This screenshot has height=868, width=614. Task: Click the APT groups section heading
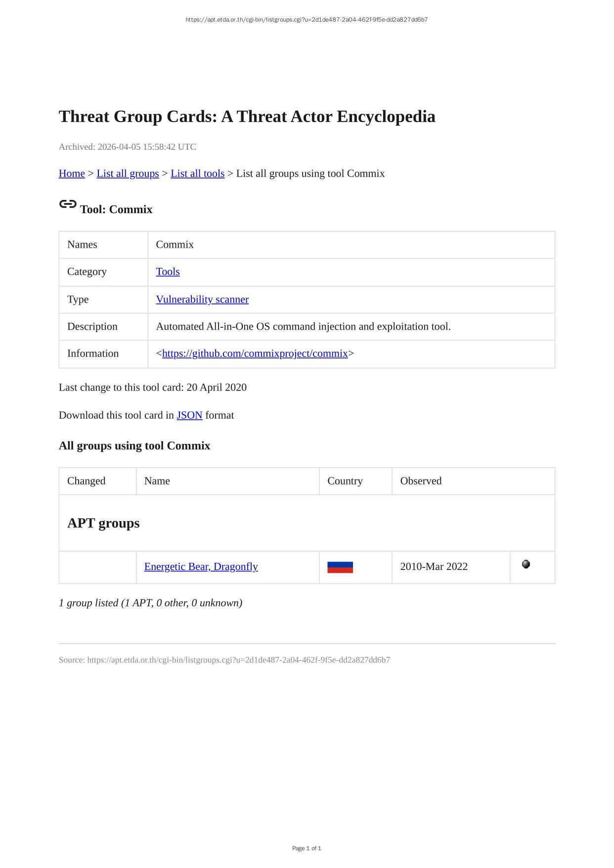click(103, 523)
